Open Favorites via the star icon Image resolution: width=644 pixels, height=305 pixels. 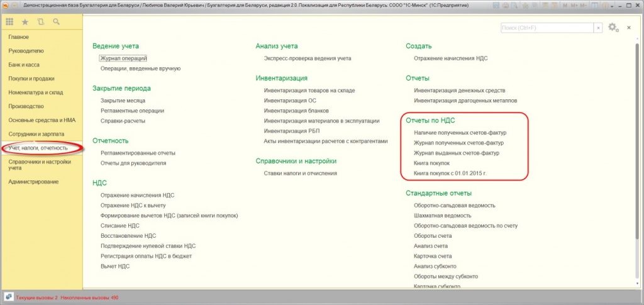(x=25, y=22)
